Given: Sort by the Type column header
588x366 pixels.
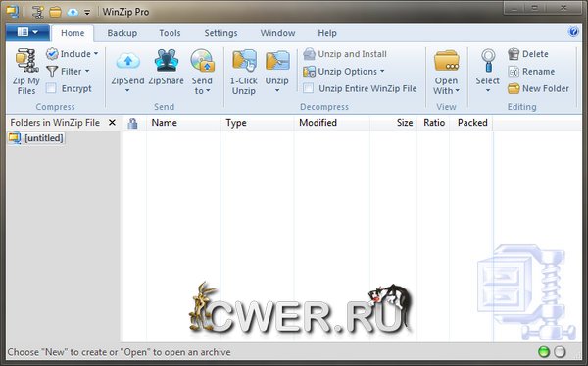Looking at the screenshot, I should [257, 123].
